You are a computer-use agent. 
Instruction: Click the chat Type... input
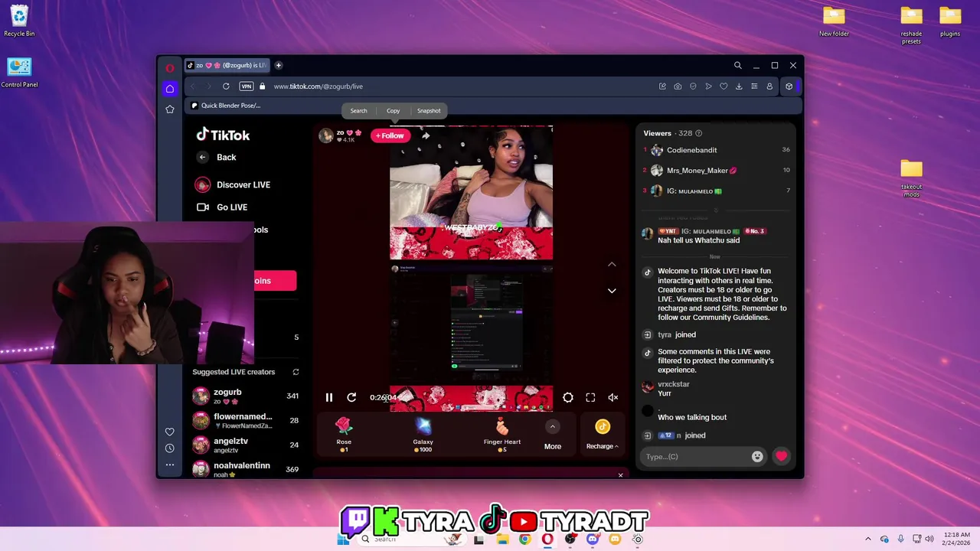click(695, 457)
